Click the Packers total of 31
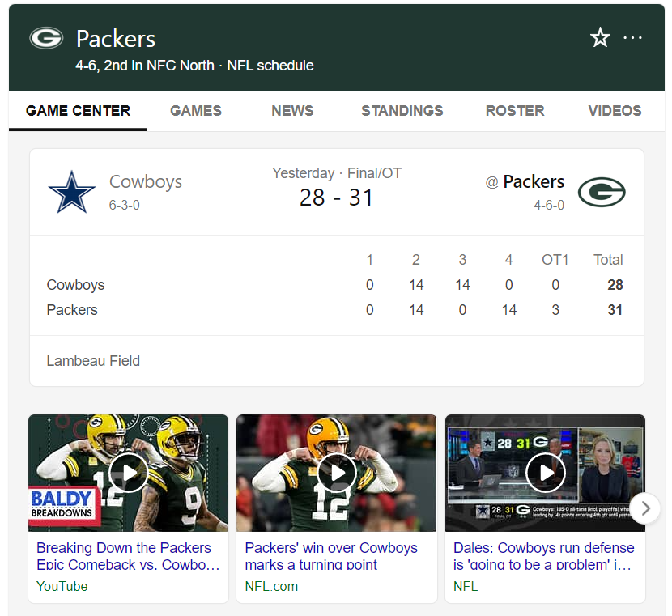The height and width of the screenshot is (616, 672). [x=615, y=310]
